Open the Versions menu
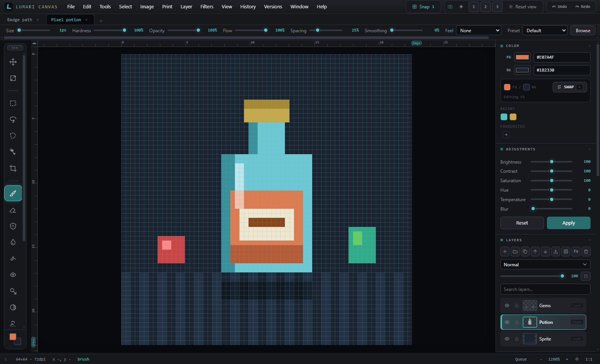This screenshot has width=600, height=364. point(273,7)
